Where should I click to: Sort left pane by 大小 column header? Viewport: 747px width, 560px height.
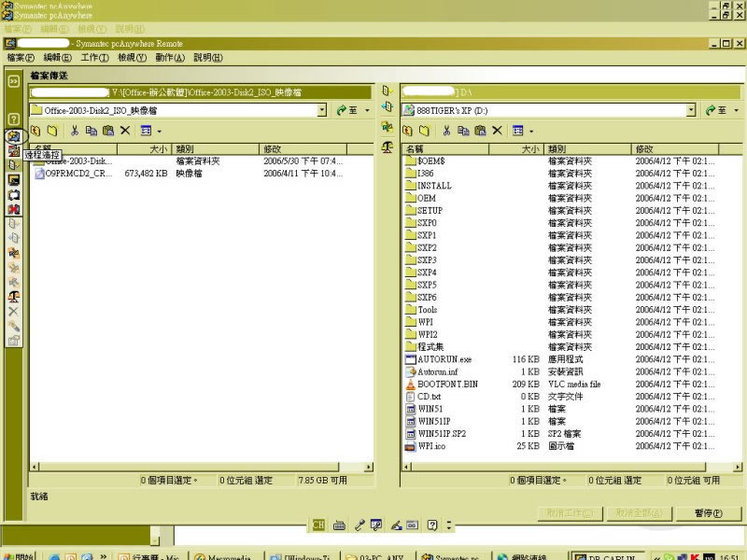pos(145,149)
